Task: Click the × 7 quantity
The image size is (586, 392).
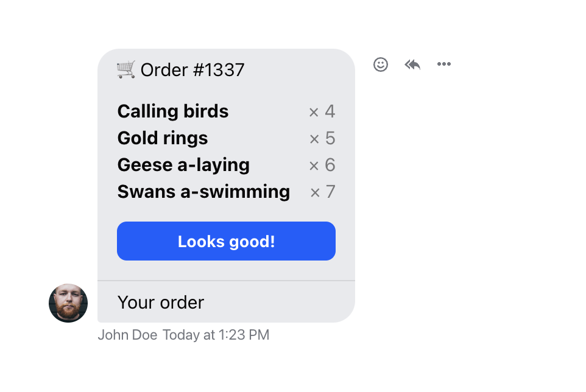Action: click(323, 192)
